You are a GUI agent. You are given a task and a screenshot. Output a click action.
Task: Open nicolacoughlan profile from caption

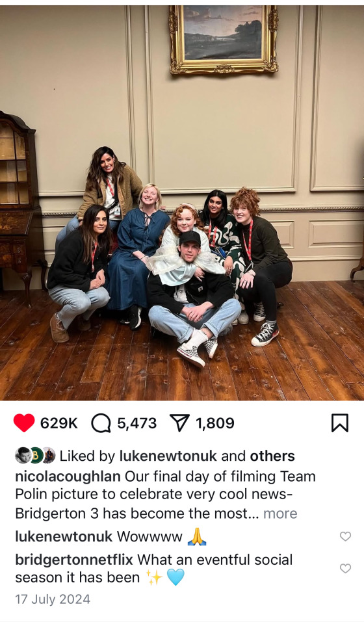click(x=68, y=476)
